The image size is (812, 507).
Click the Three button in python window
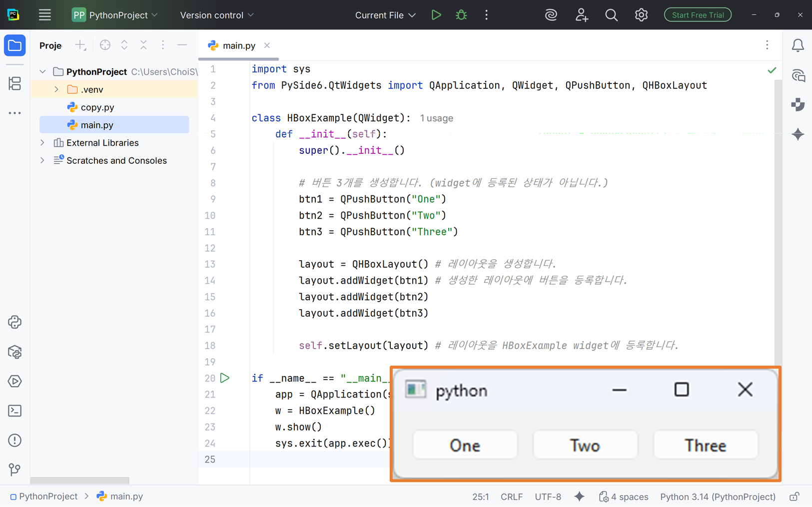706,445
